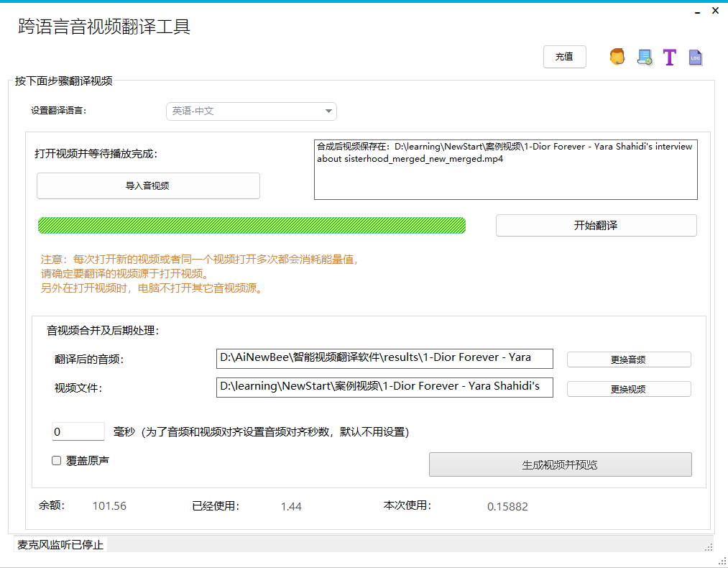Select the 视频文件 video path field
Viewport: 728px width, 568px height.
[384, 388]
